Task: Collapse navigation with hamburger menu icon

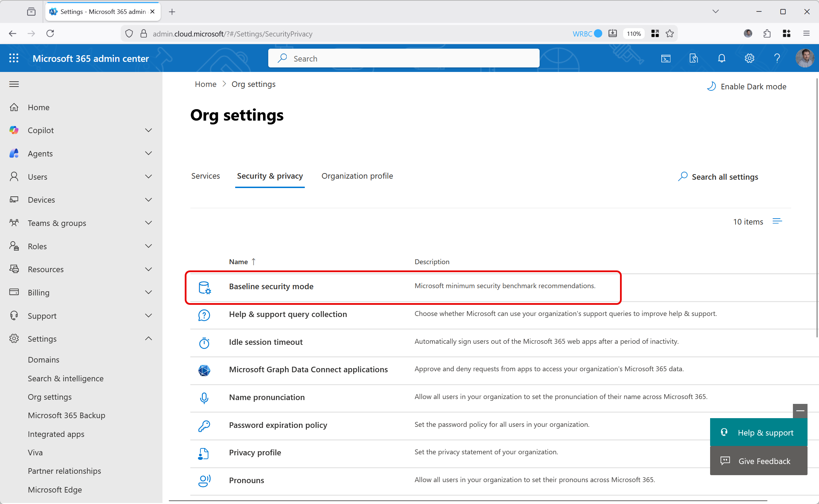Action: click(x=14, y=84)
